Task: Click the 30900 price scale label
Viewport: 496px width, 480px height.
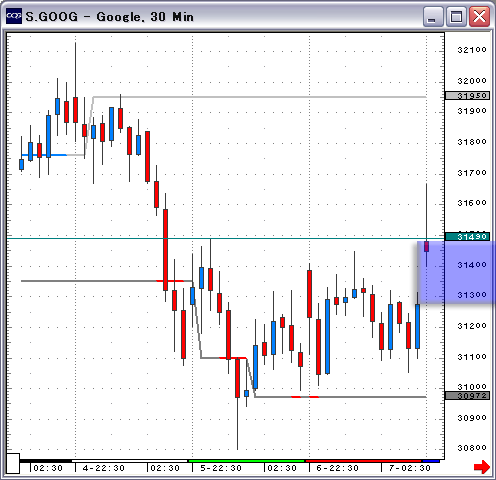Action: point(472,418)
